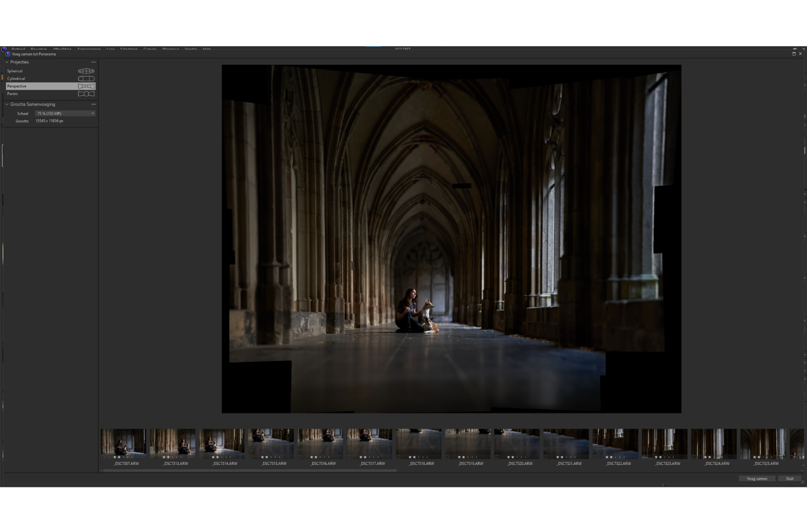Choose Cylindrical projection label

pos(16,79)
